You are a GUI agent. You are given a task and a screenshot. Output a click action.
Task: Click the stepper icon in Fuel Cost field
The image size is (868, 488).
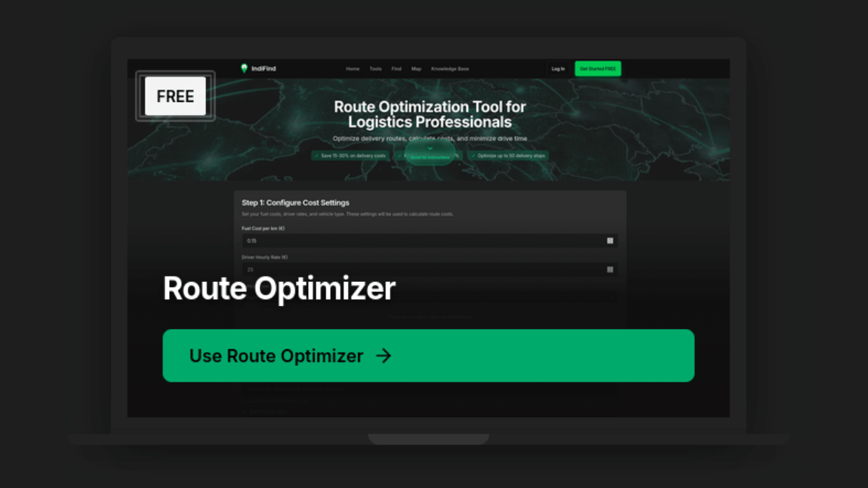(610, 241)
